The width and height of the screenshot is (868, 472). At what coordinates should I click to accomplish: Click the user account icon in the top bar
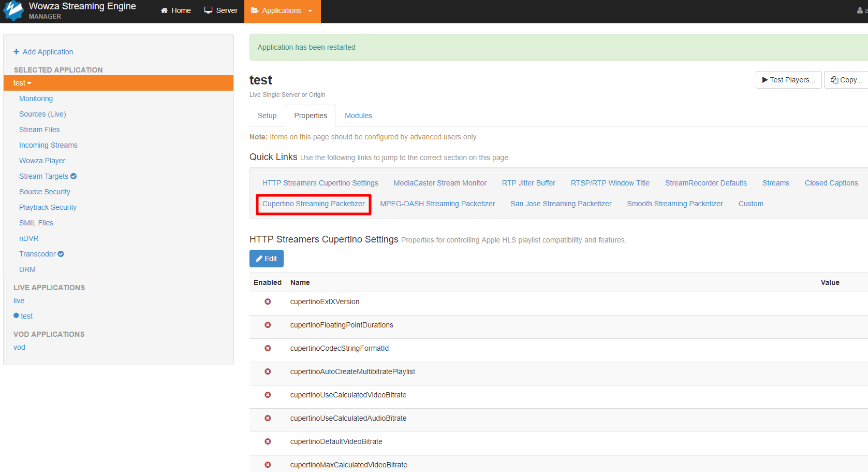(x=860, y=10)
